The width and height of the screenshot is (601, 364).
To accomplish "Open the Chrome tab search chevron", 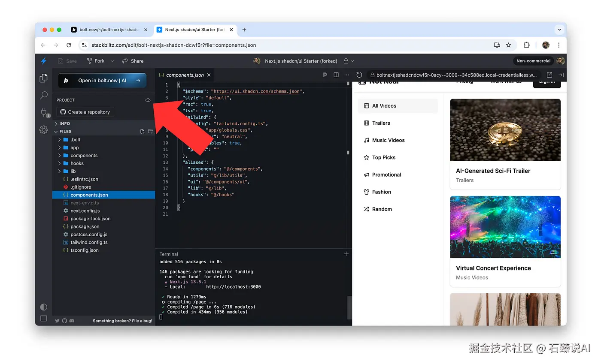I will tap(559, 30).
